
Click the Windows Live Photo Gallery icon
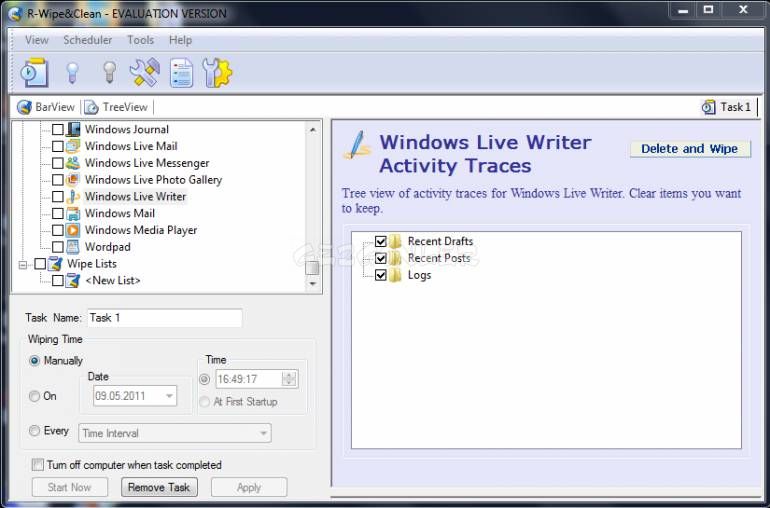coord(73,179)
